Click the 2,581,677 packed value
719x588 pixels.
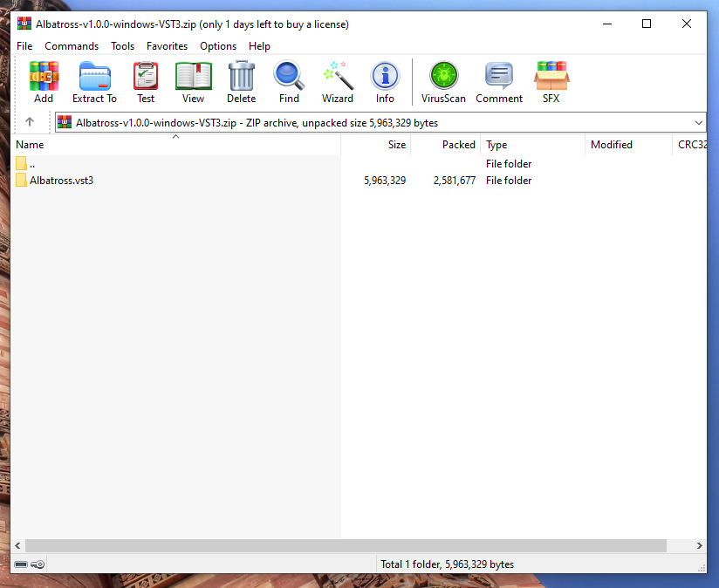point(455,181)
